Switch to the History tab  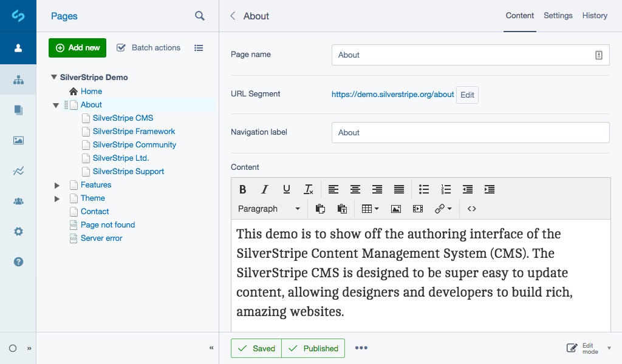pyautogui.click(x=595, y=16)
